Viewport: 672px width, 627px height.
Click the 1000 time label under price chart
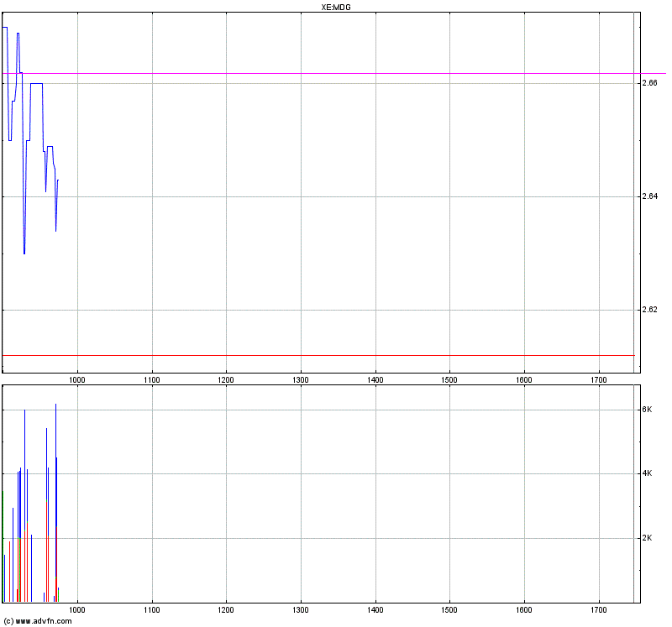pos(77,380)
